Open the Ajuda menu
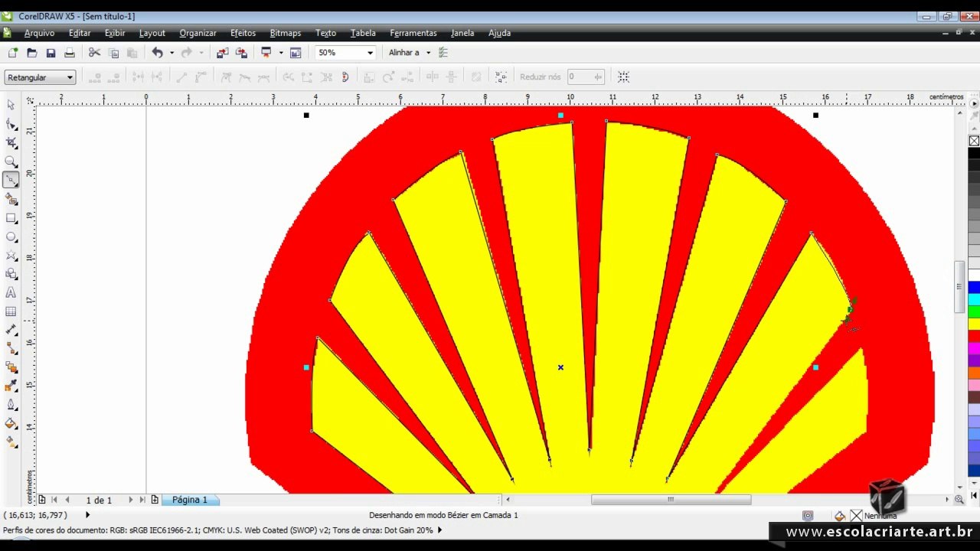The width and height of the screenshot is (980, 551). coord(499,33)
